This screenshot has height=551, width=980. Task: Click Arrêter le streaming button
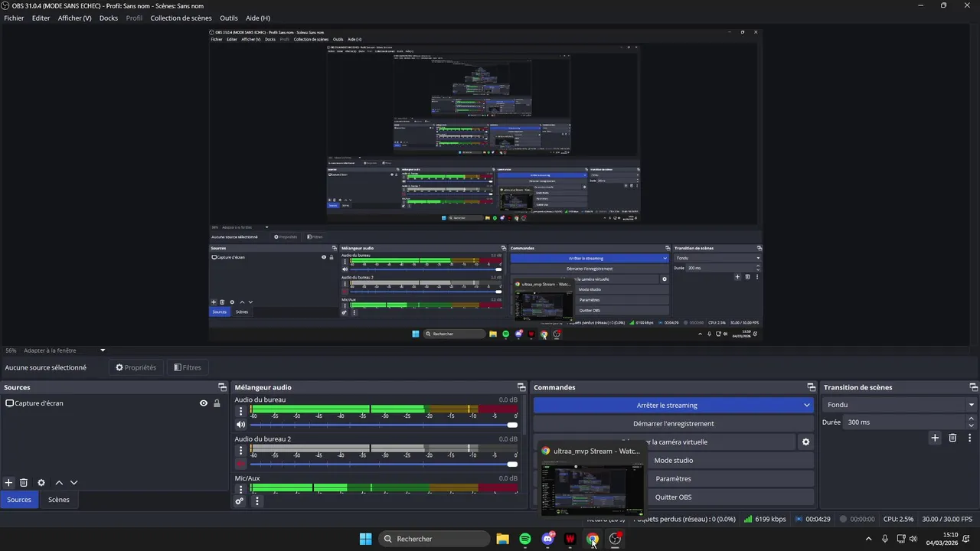(666, 406)
